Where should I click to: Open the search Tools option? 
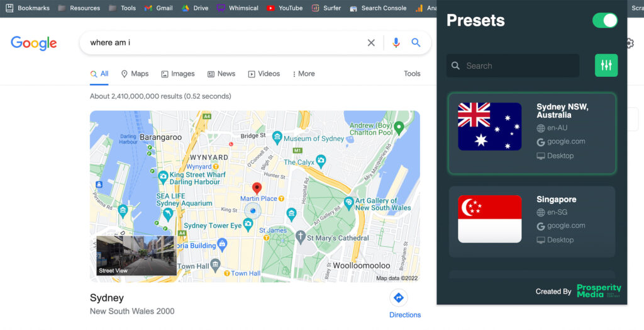[412, 74]
